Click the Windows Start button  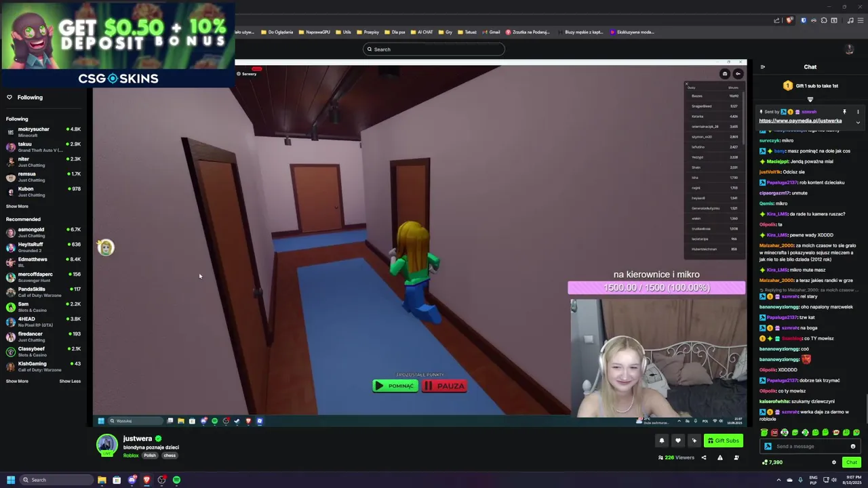11,480
